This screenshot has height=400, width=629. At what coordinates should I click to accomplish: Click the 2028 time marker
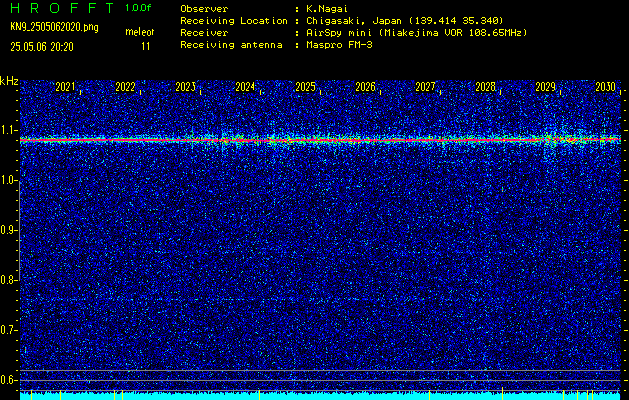(x=485, y=87)
